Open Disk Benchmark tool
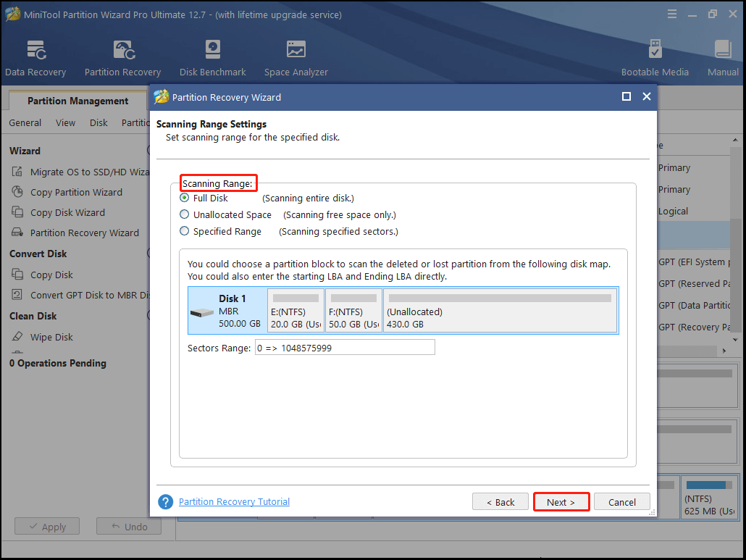746x560 pixels. (213, 58)
